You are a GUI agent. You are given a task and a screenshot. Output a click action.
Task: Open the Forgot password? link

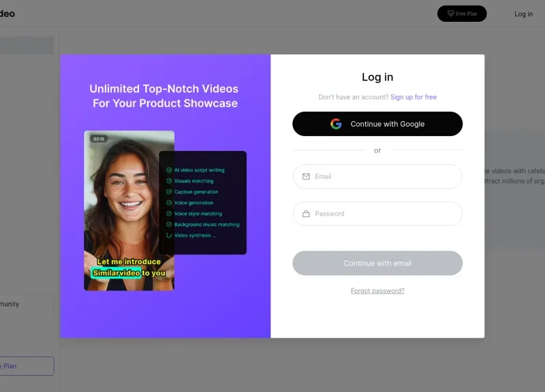tap(377, 291)
